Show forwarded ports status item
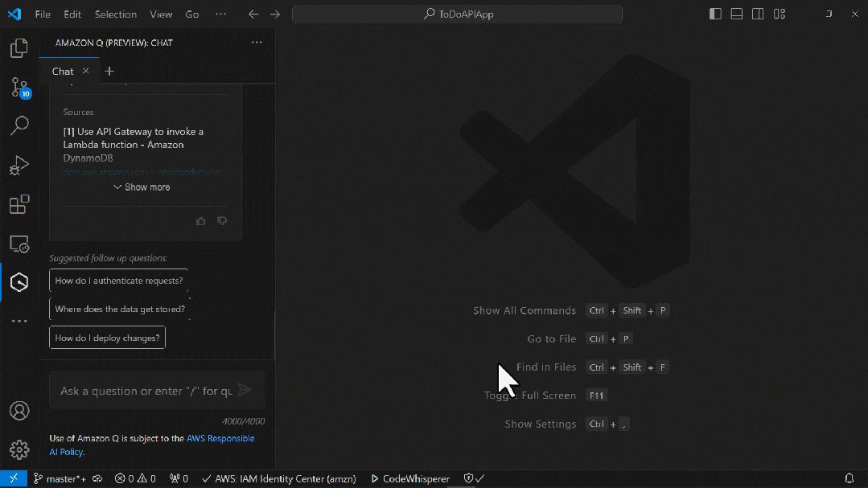 (179, 478)
